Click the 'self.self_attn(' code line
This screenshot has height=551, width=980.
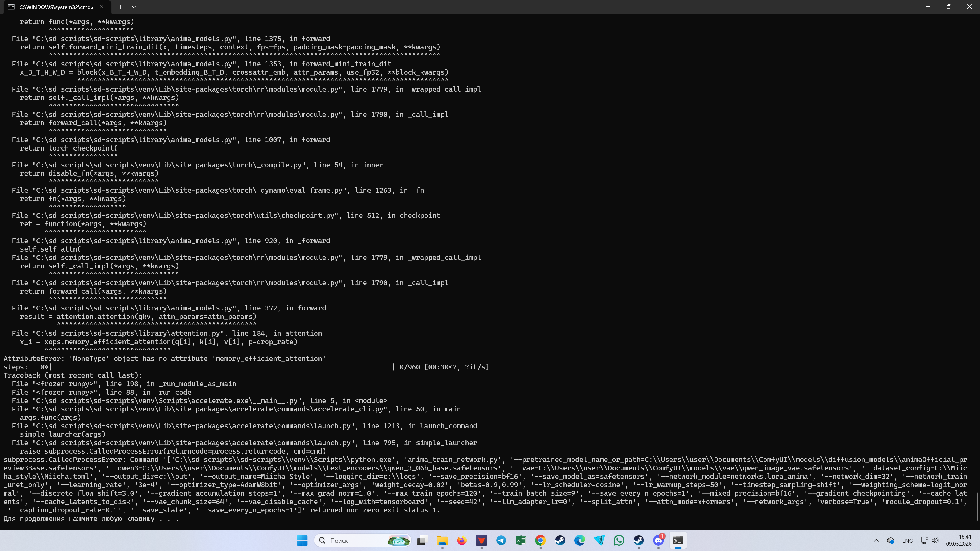point(50,249)
